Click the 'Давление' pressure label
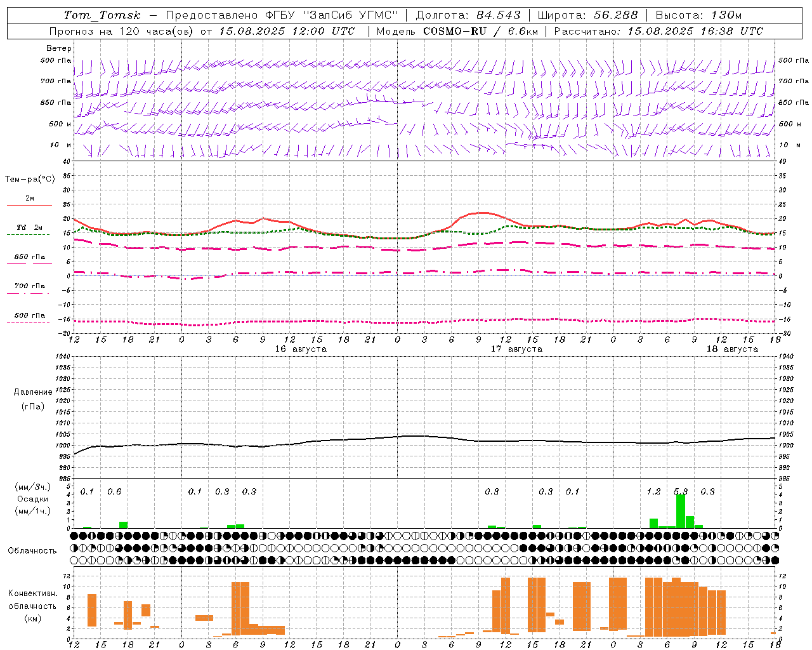The width and height of the screenshot is (812, 650). pyautogui.click(x=33, y=392)
